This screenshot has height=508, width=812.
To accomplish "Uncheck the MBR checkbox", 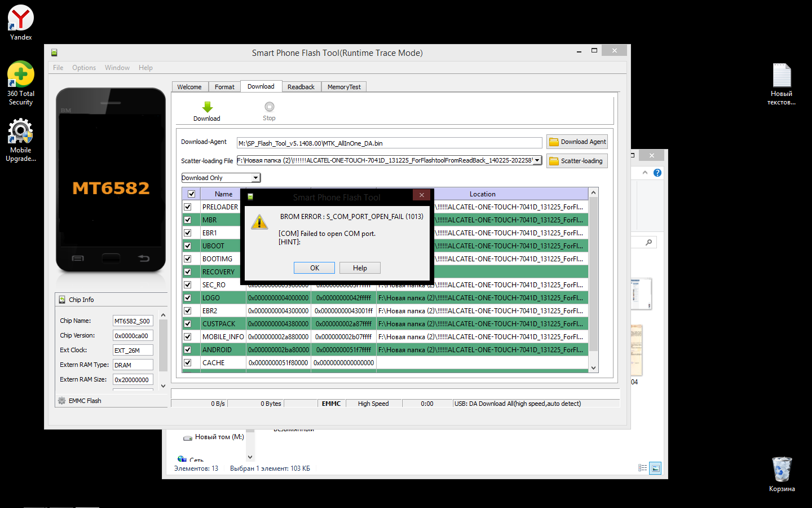I will [x=188, y=220].
